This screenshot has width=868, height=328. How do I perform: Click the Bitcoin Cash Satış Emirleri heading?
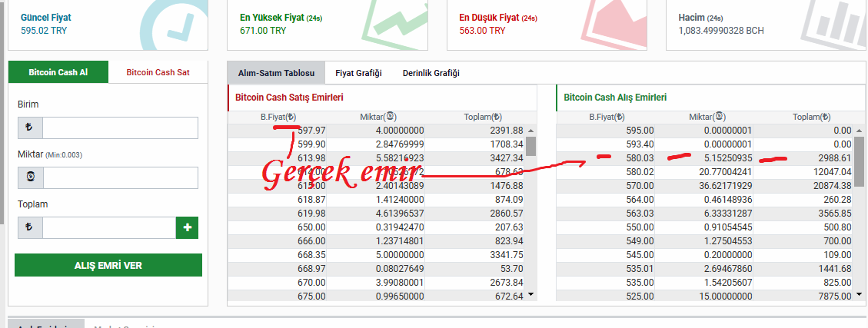click(290, 98)
